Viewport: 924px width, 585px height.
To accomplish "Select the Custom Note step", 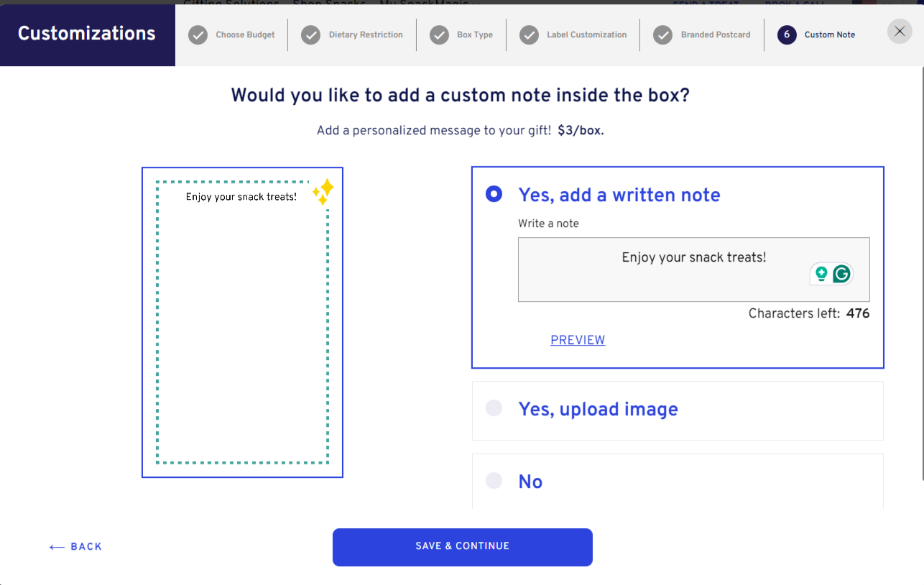I will [x=830, y=35].
